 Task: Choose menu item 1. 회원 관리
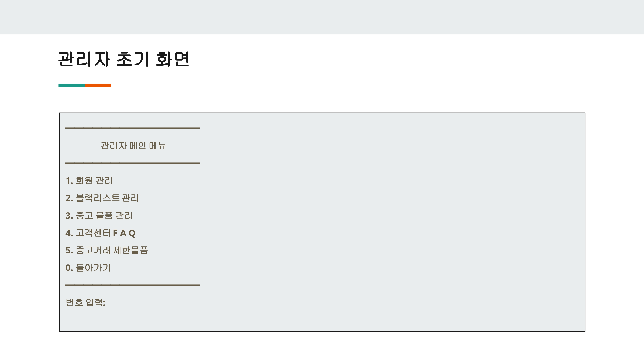coord(89,180)
